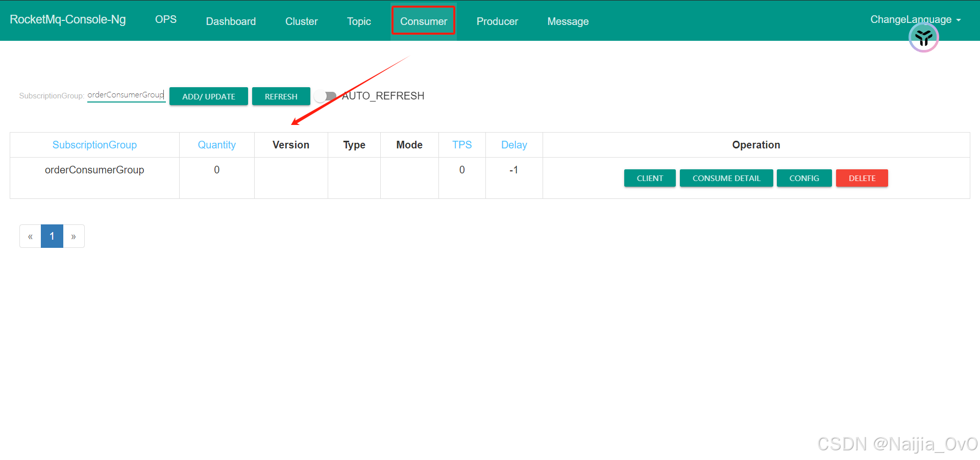Image resolution: width=980 pixels, height=460 pixels.
Task: Focus the SubscriptionGroup filter input
Action: 126,95
